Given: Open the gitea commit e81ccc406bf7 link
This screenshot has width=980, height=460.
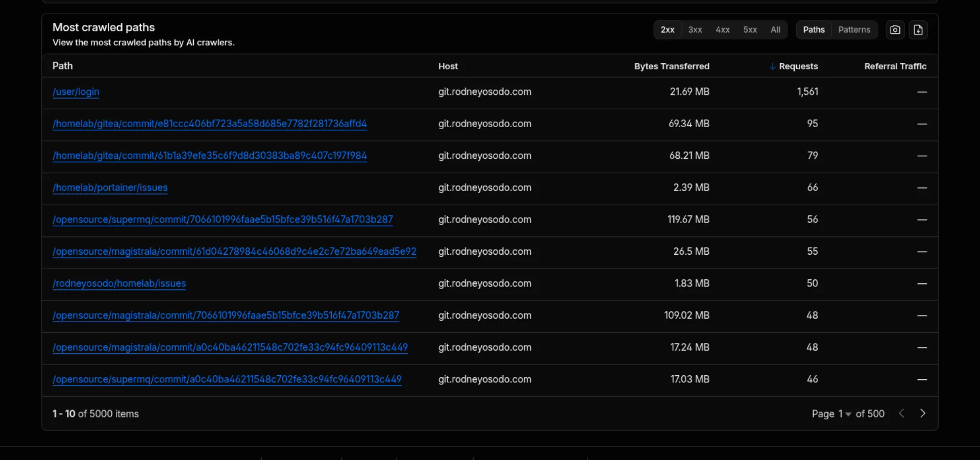Looking at the screenshot, I should (210, 124).
